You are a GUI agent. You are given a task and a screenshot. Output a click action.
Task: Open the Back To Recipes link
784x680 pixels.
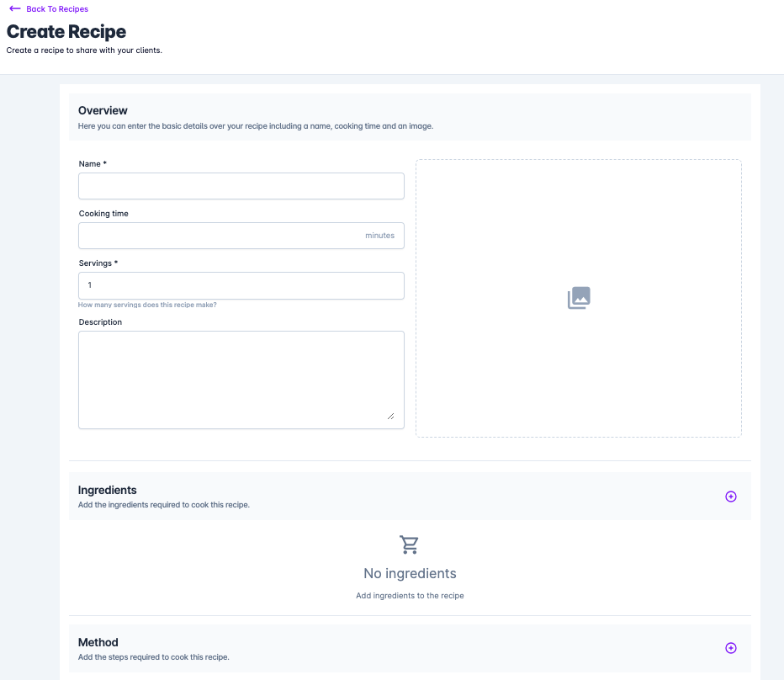pyautogui.click(x=57, y=9)
